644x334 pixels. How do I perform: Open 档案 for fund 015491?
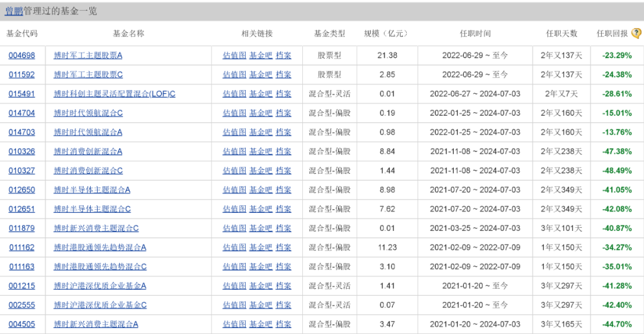pos(283,94)
